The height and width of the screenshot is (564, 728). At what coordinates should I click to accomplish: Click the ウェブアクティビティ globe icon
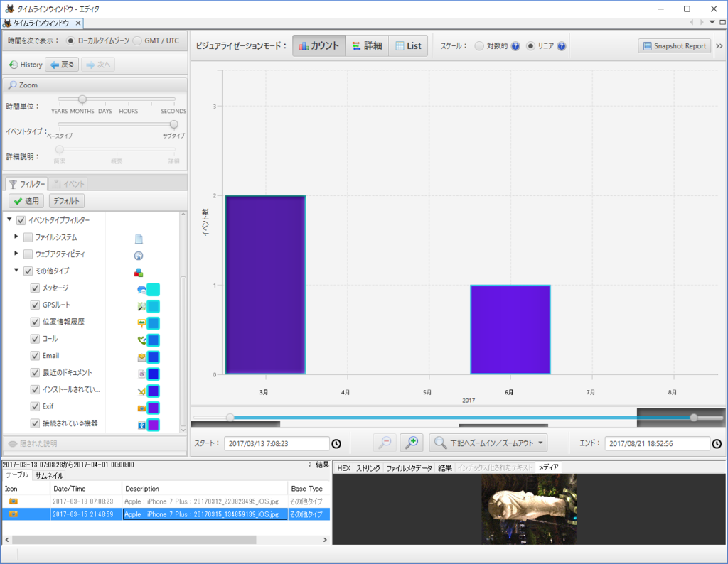[139, 256]
